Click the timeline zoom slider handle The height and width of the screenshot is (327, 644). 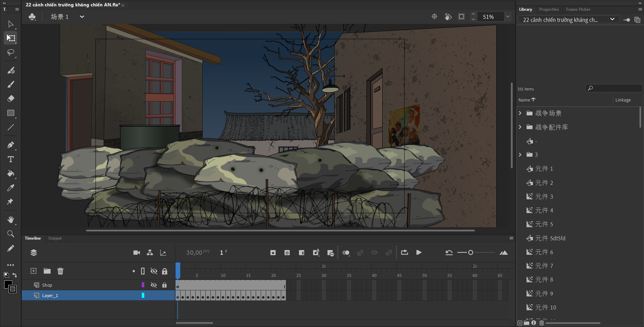coord(470,252)
